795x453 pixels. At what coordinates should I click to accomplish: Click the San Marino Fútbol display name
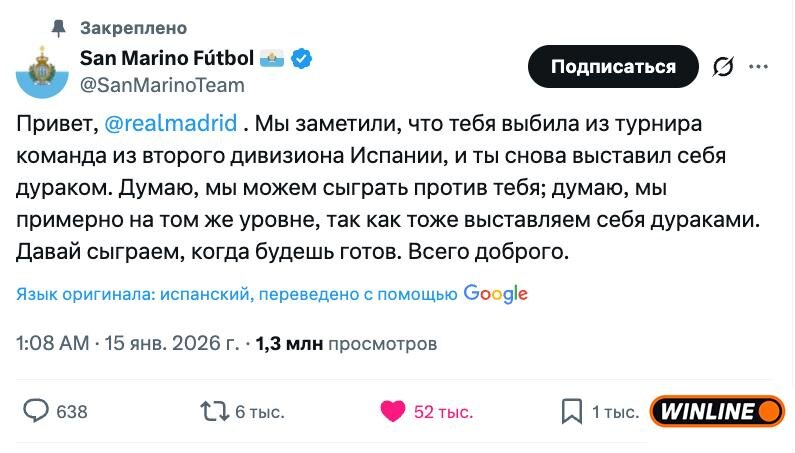[x=167, y=59]
